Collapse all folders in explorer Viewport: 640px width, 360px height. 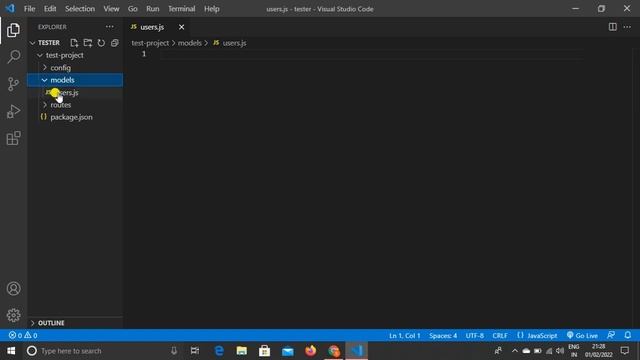115,43
